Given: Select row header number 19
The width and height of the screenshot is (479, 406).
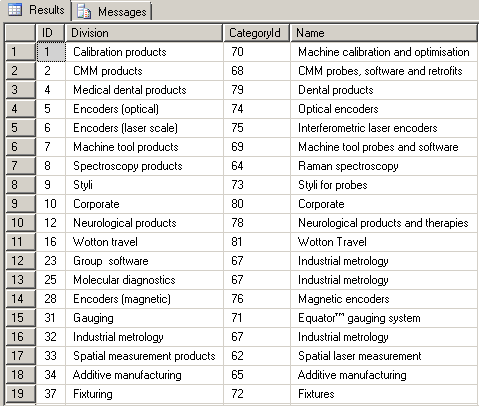Looking at the screenshot, I should [20, 394].
